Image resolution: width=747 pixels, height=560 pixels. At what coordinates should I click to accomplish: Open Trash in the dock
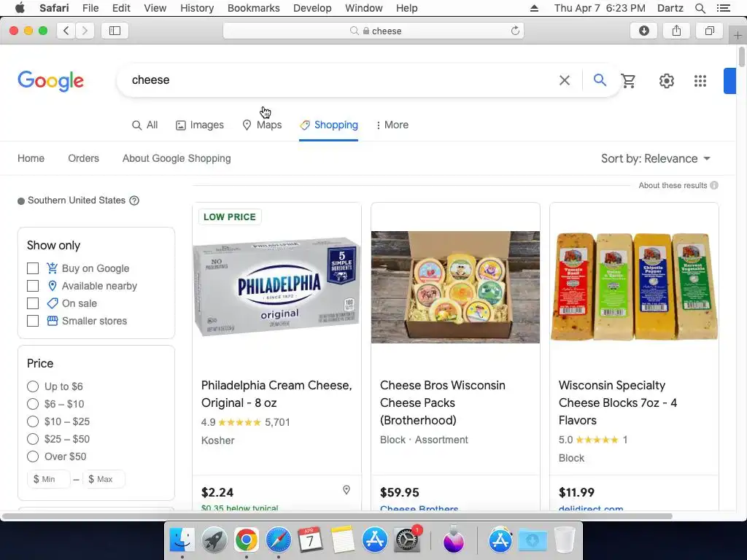tap(565, 540)
